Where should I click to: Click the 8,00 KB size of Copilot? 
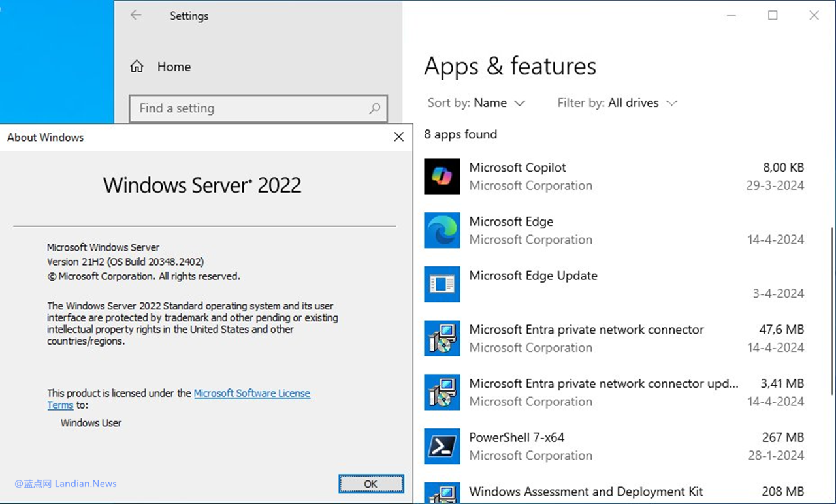[x=784, y=168]
